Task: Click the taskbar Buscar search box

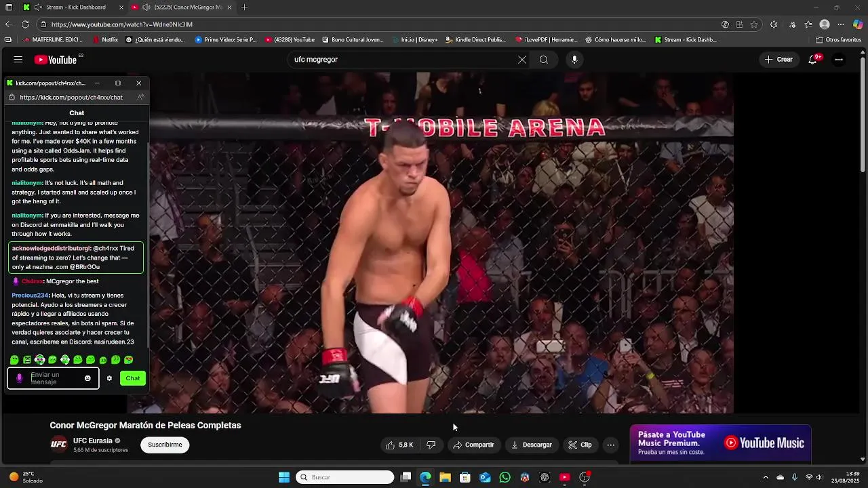Action: (345, 477)
